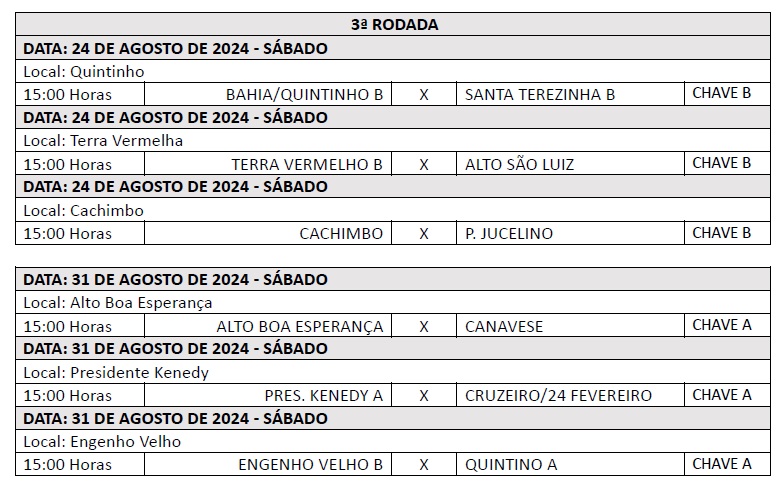
Task: Select the Local: Alto Boa Esperança row
Action: click(x=393, y=302)
